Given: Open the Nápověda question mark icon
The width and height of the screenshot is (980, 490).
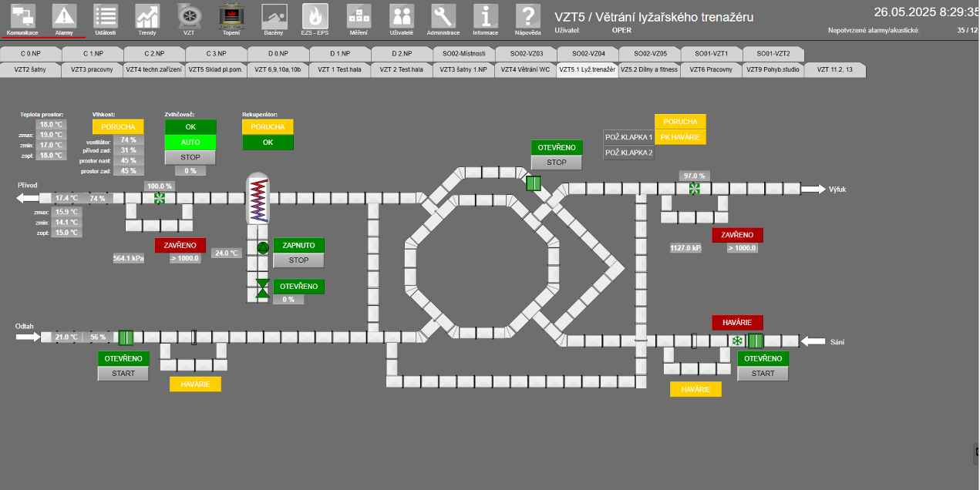Looking at the screenshot, I should (x=527, y=16).
